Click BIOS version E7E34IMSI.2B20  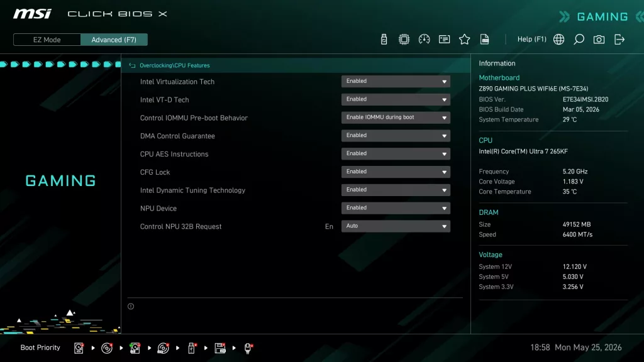(x=586, y=99)
